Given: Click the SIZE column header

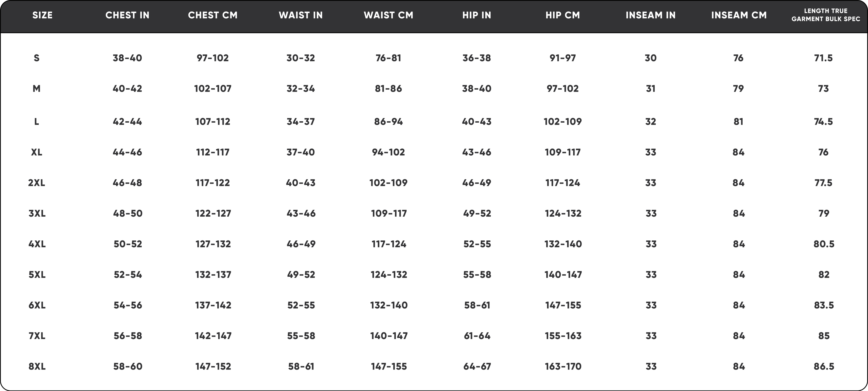Looking at the screenshot, I should coord(42,15).
